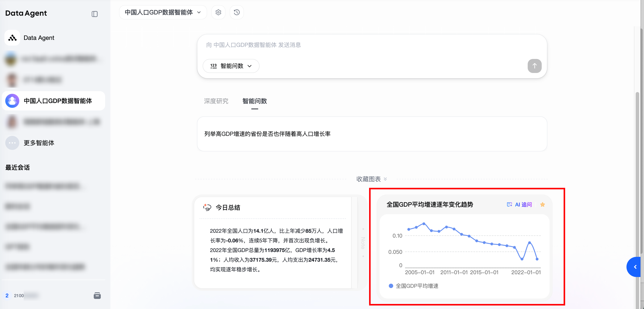Click the suggested GDP增速 question
Screen dimensions: 644x309
267,134
